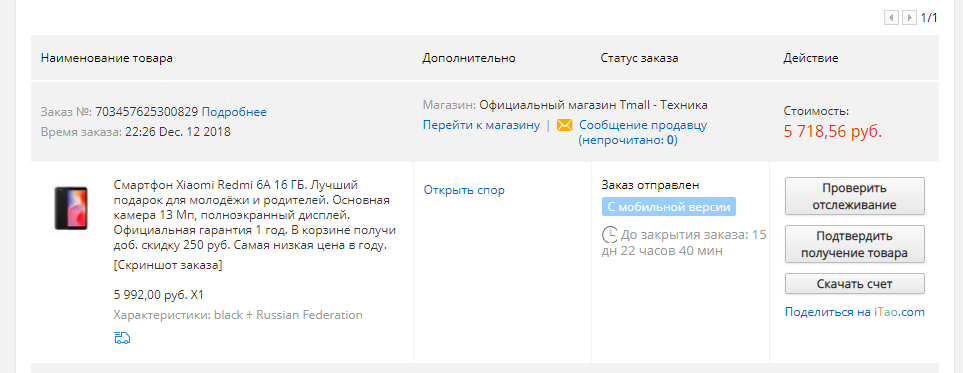Click the envelope message icon
This screenshot has height=373, width=963.
564,125
